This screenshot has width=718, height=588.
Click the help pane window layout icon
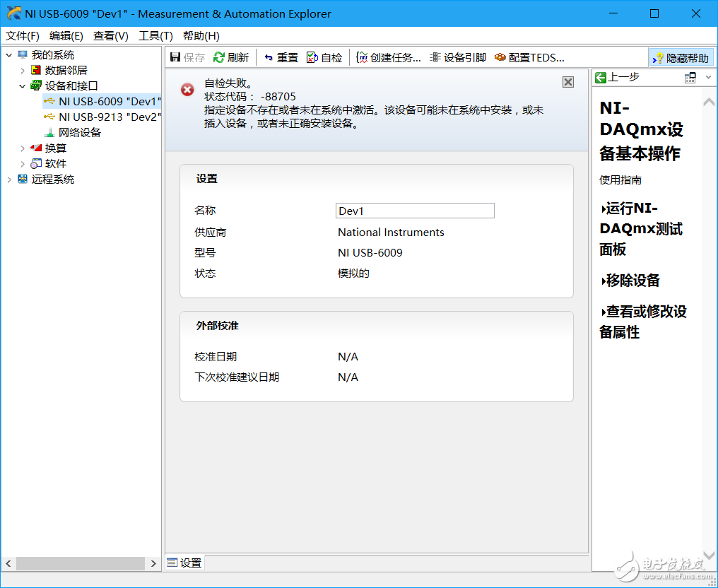[690, 78]
